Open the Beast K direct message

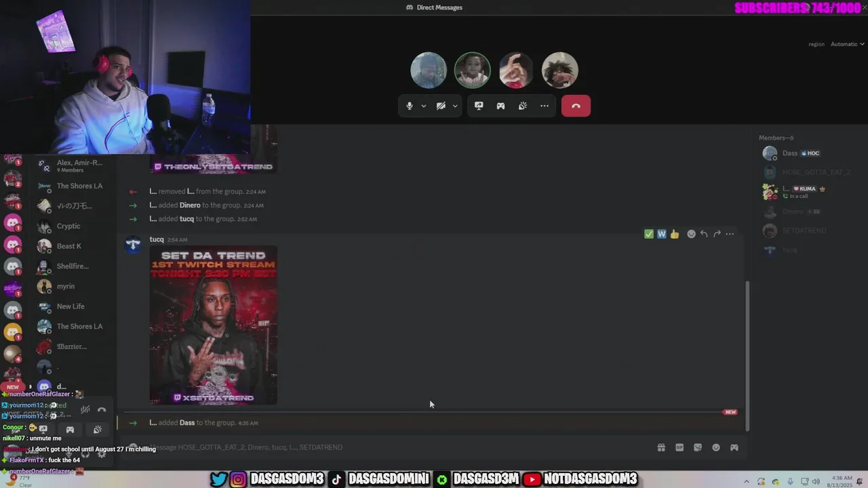[x=73, y=246]
